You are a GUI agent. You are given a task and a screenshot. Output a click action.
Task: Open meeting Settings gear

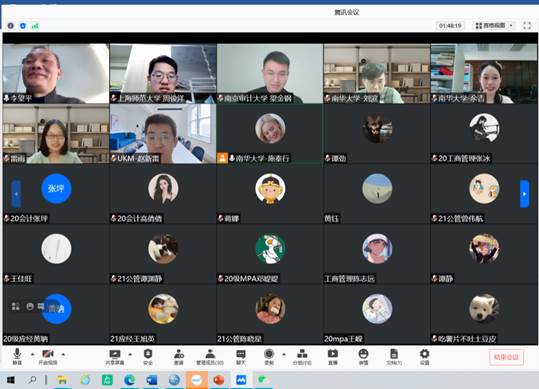tap(425, 356)
